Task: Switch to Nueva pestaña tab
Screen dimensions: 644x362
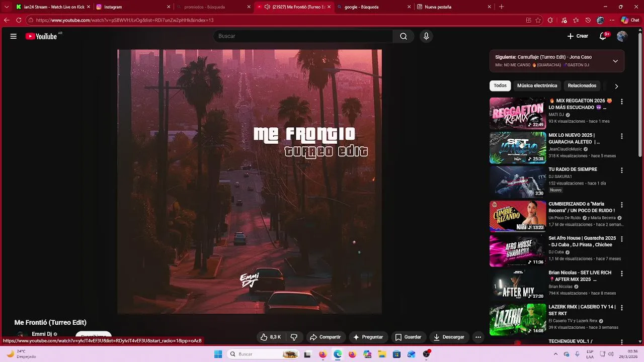Action: 454,7
